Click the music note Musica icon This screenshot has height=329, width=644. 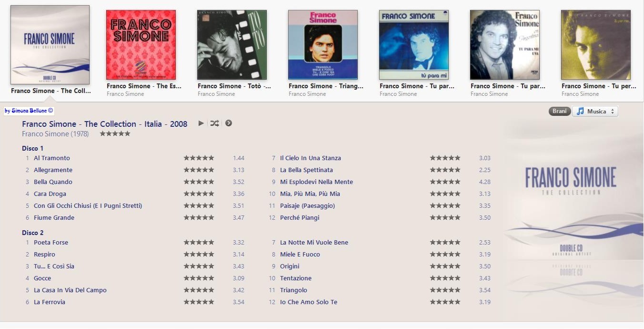(x=580, y=111)
